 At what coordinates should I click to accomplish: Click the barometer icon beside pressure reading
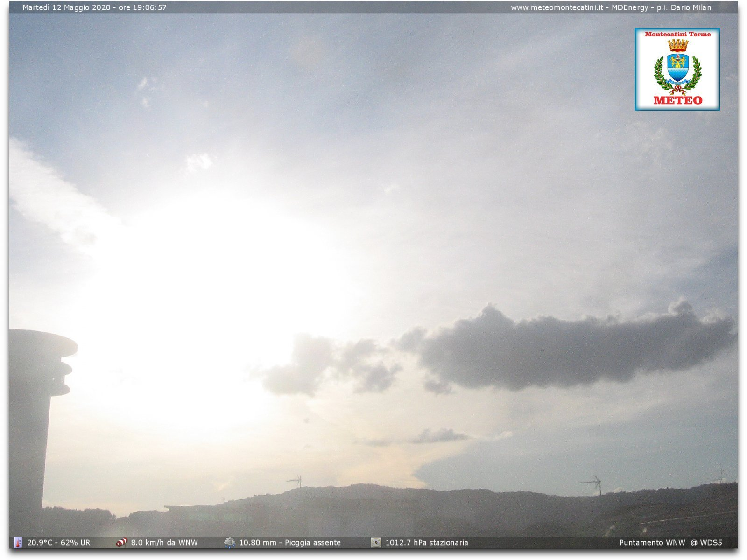coord(376,542)
